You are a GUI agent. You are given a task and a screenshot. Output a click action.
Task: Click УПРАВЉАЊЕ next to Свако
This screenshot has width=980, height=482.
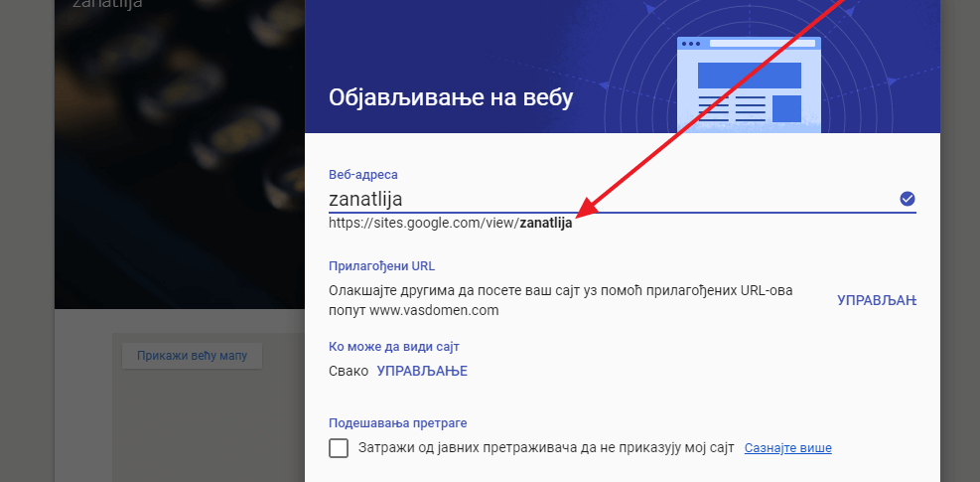pos(422,372)
